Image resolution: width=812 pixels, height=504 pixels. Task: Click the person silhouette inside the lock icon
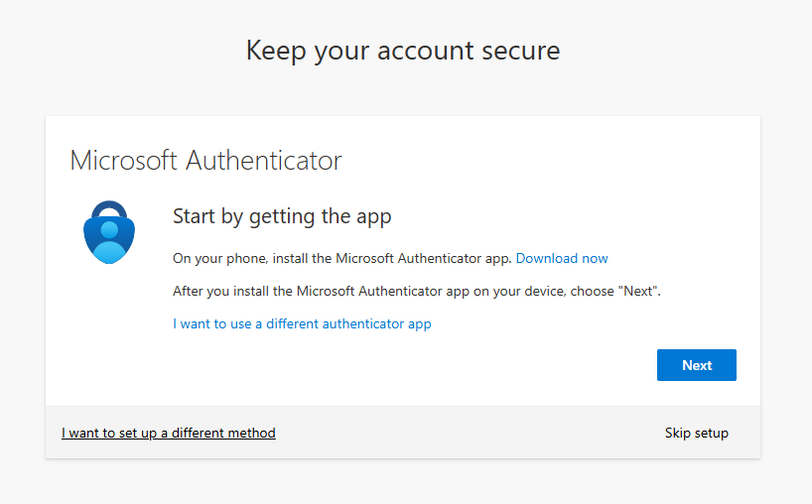click(x=107, y=238)
